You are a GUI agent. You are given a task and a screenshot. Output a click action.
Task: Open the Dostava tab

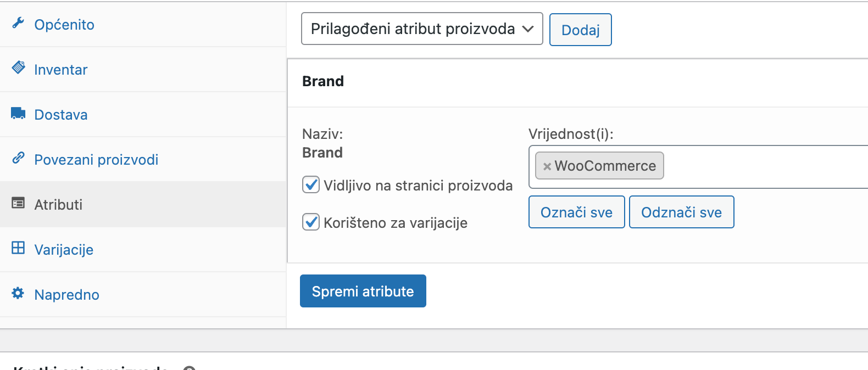click(x=143, y=114)
